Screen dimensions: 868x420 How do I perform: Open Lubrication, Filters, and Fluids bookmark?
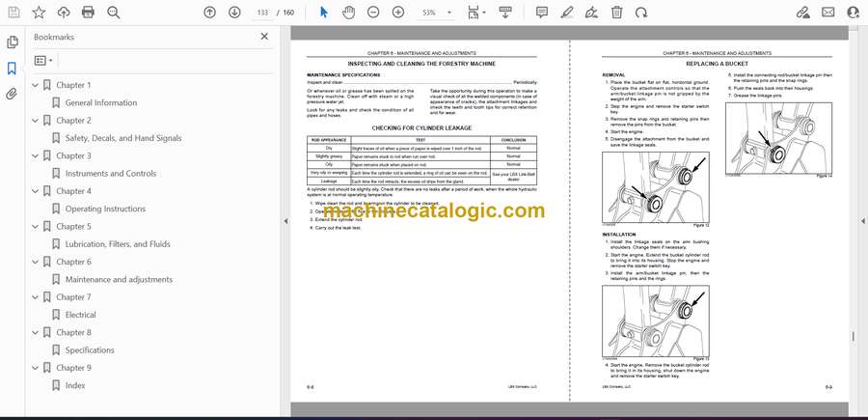coord(118,244)
